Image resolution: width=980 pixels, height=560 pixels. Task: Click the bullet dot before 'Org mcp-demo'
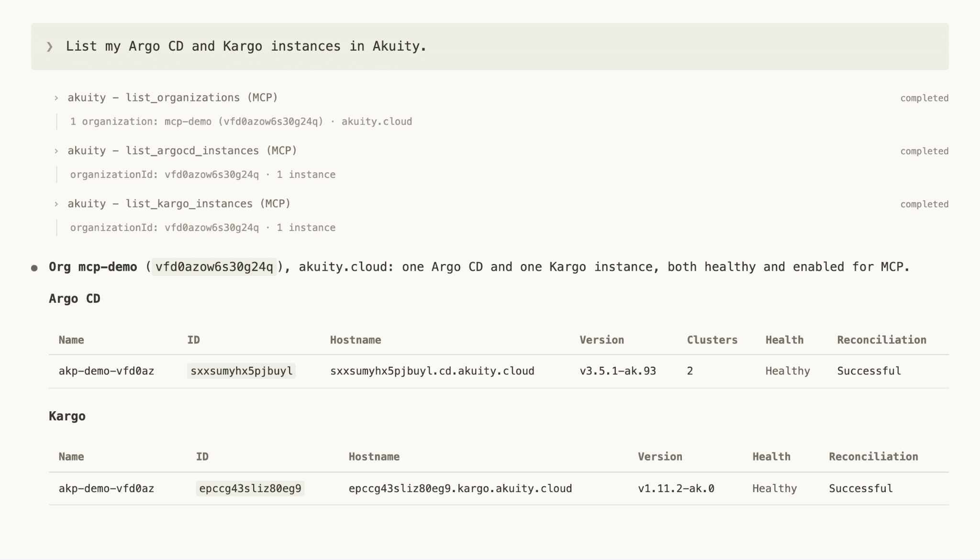coord(34,268)
